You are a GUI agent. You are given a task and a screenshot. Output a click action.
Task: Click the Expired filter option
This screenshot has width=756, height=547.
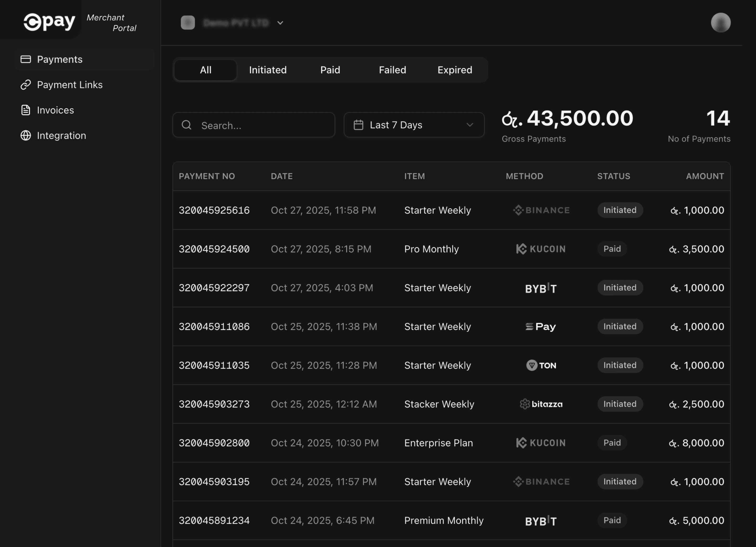point(455,70)
